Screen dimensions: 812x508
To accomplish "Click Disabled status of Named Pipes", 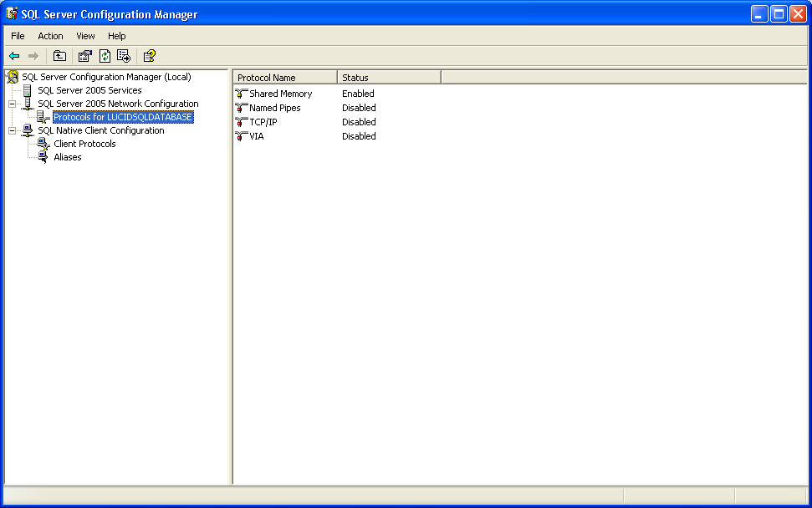I will tap(359, 108).
